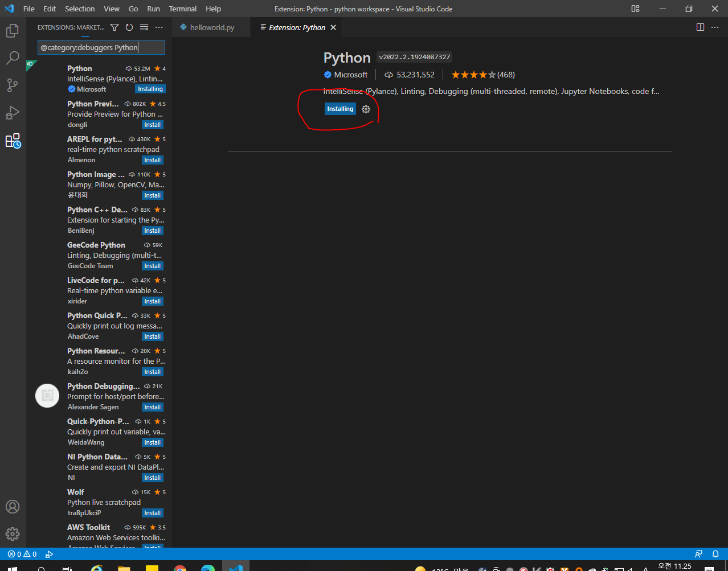The height and width of the screenshot is (571, 728).
Task: Click the debug icon in status bar
Action: [50, 554]
